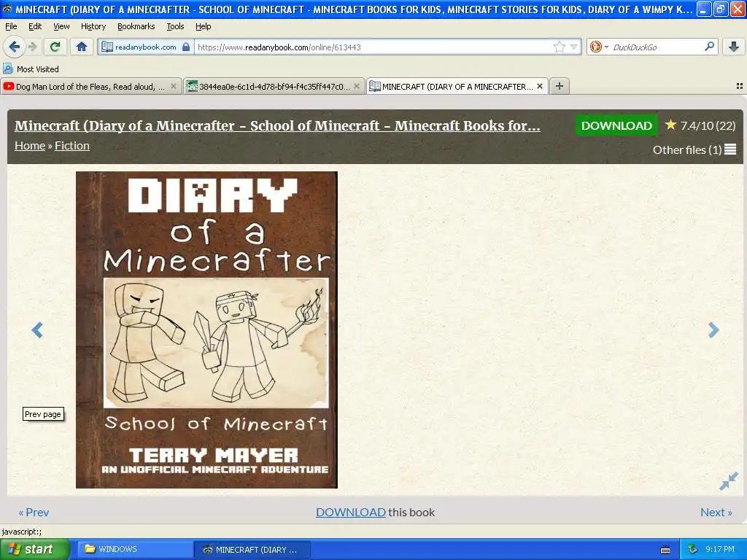Click the « Prev link at bottom
Screen dimensions: 747x560
34,513
